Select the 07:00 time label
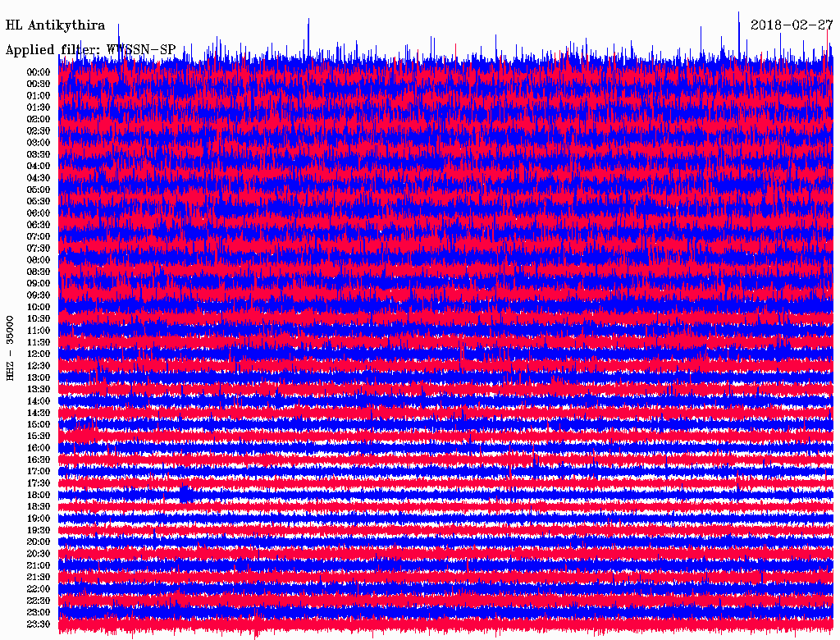This screenshot has width=840, height=640. click(39, 236)
